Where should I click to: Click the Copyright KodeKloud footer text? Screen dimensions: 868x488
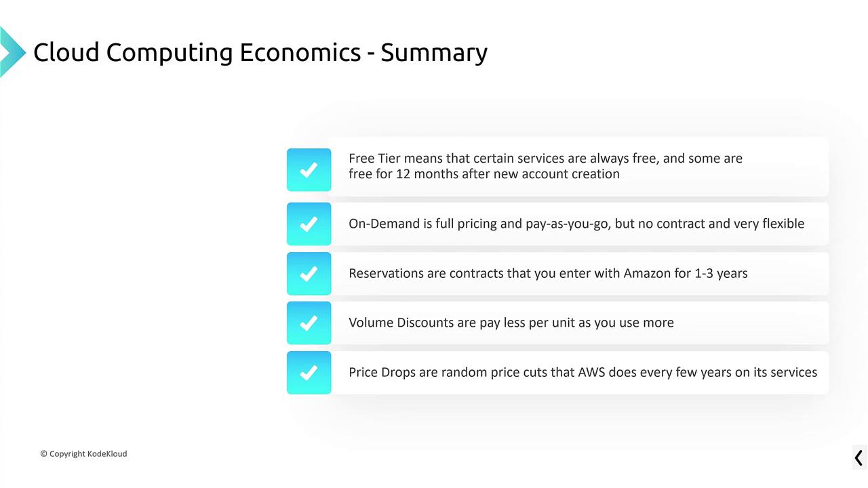[83, 453]
